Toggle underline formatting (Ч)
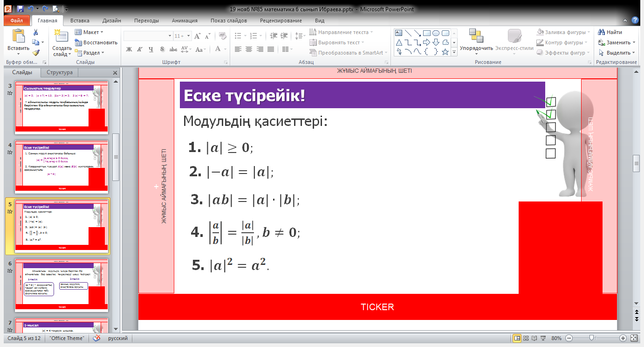Viewport: 644px width, 347px height. [x=150, y=49]
